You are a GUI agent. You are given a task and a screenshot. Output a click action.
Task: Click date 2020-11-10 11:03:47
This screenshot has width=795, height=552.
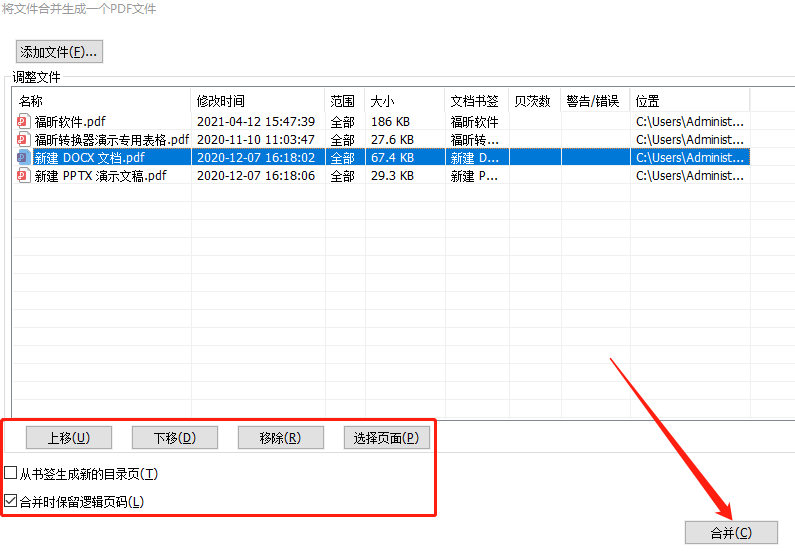coord(256,139)
